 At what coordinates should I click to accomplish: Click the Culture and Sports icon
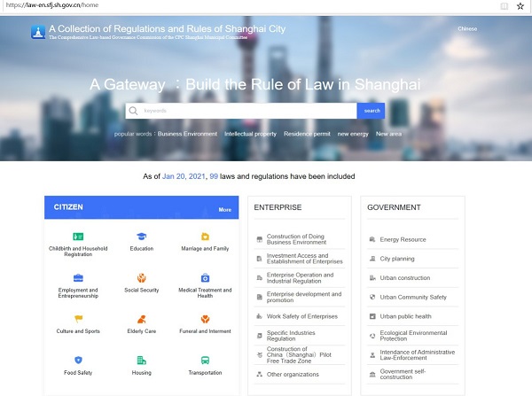tap(78, 320)
